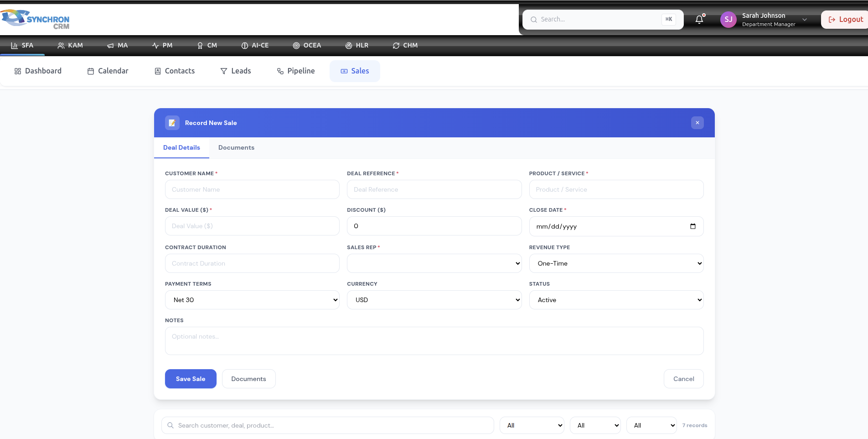
Task: Click the notification bell icon
Action: click(699, 20)
